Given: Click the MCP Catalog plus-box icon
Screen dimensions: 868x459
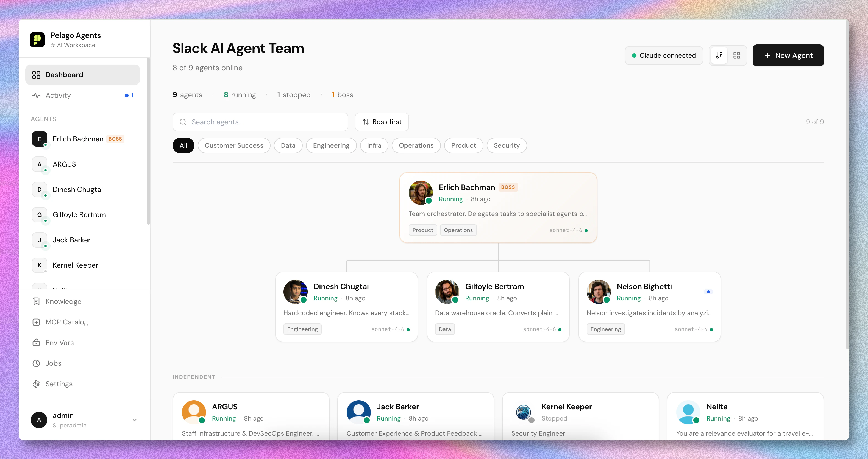Looking at the screenshot, I should point(36,322).
